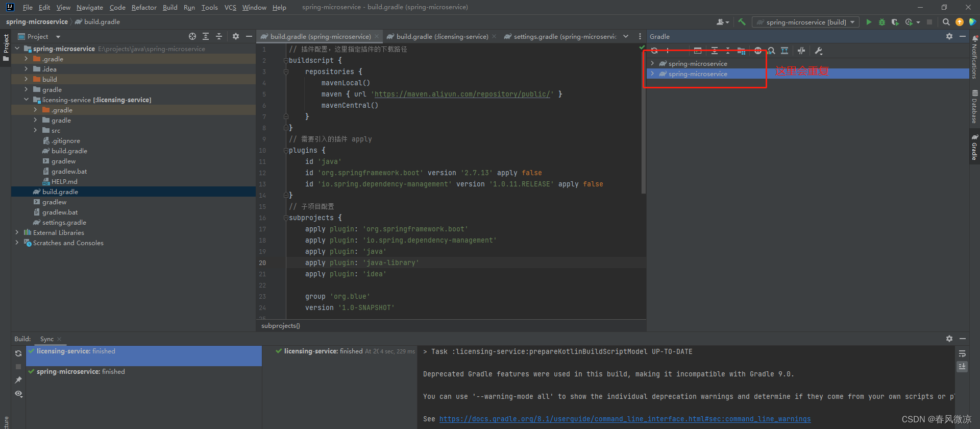This screenshot has height=429, width=980.
Task: Click the gray Stop square in main toolbar
Action: (x=929, y=22)
